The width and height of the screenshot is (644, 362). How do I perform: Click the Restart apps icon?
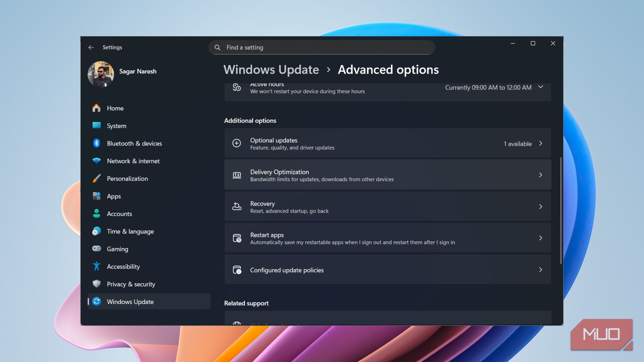[x=237, y=238]
